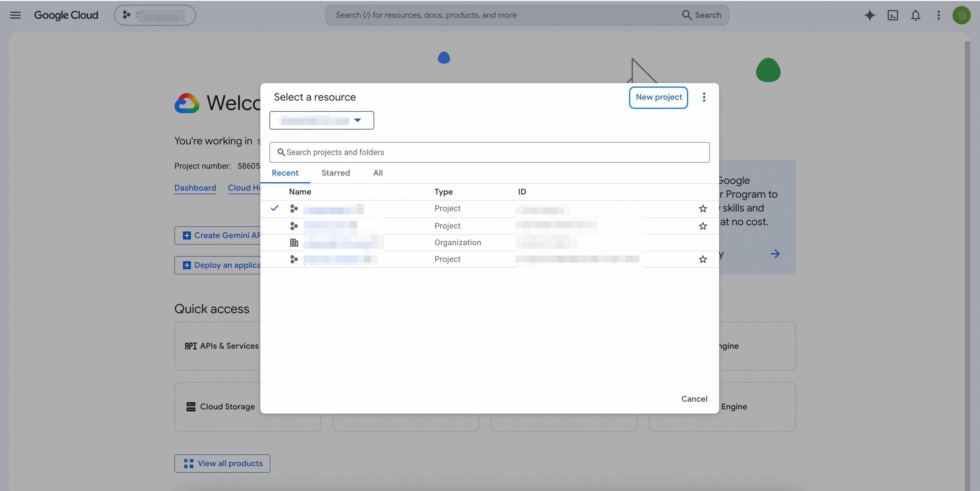Screen dimensions: 980x491
Task: Click the View all products button
Action: pyautogui.click(x=222, y=463)
